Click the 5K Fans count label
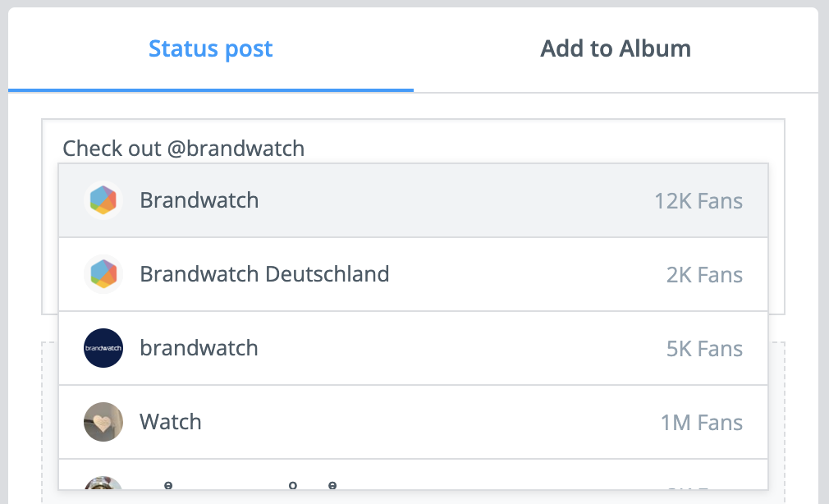The image size is (829, 504). 704,349
